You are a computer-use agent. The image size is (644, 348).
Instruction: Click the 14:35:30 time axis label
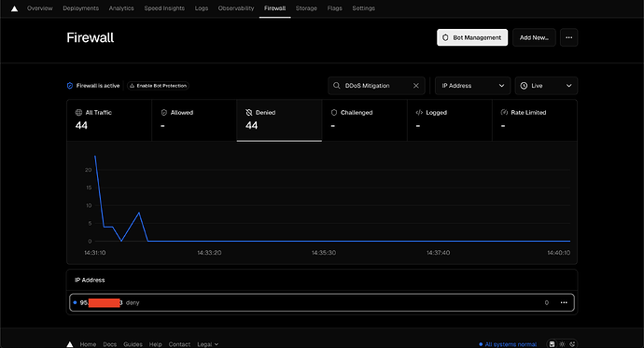[324, 253]
